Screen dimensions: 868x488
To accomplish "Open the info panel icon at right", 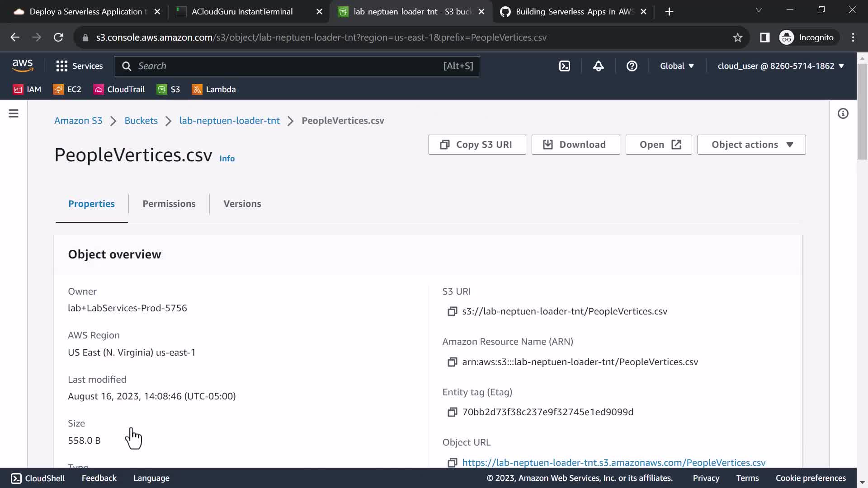I will pyautogui.click(x=843, y=113).
